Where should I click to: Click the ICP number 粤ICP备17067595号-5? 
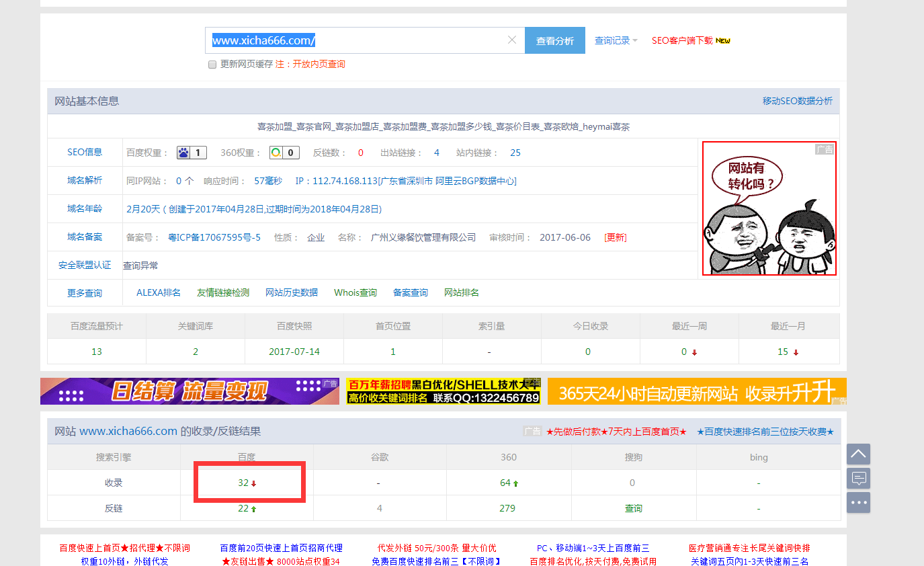(x=214, y=237)
